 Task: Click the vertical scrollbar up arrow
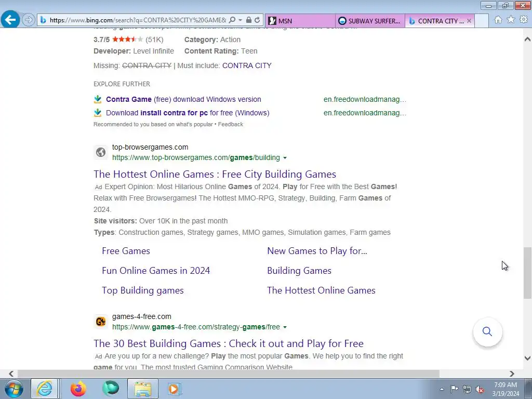point(527,39)
